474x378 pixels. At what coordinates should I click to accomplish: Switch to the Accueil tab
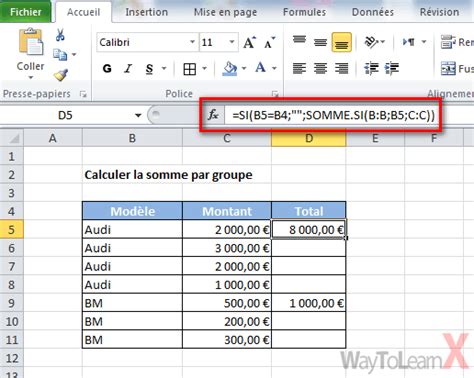tap(83, 12)
